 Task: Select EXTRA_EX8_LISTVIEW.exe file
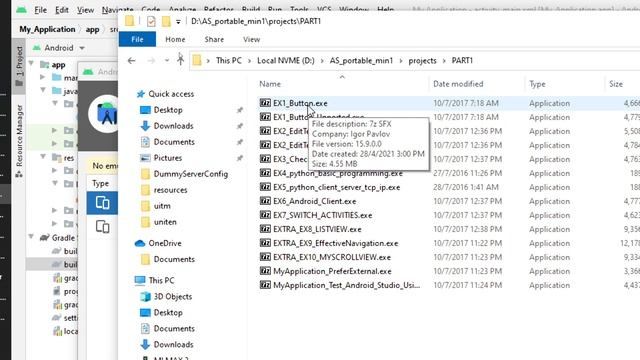(x=317, y=229)
